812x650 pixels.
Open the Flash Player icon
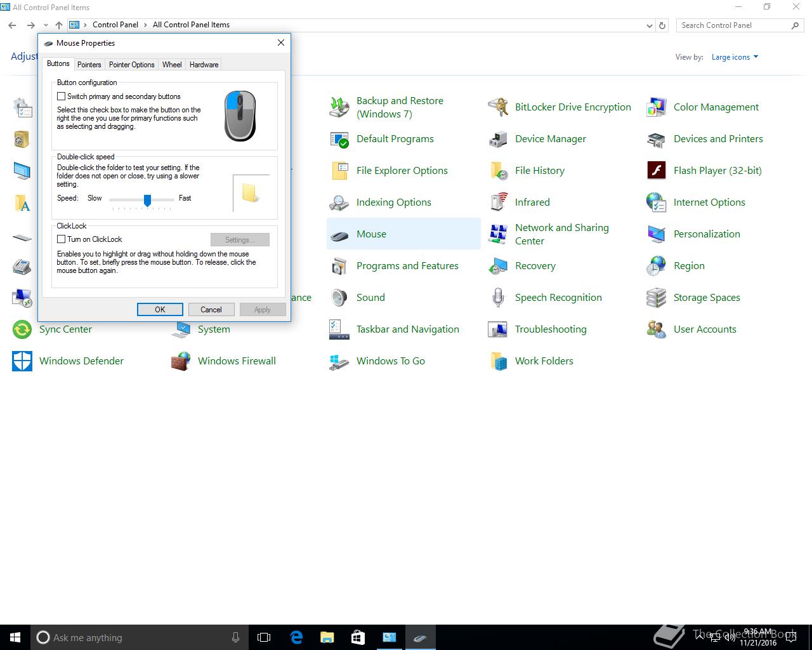656,171
